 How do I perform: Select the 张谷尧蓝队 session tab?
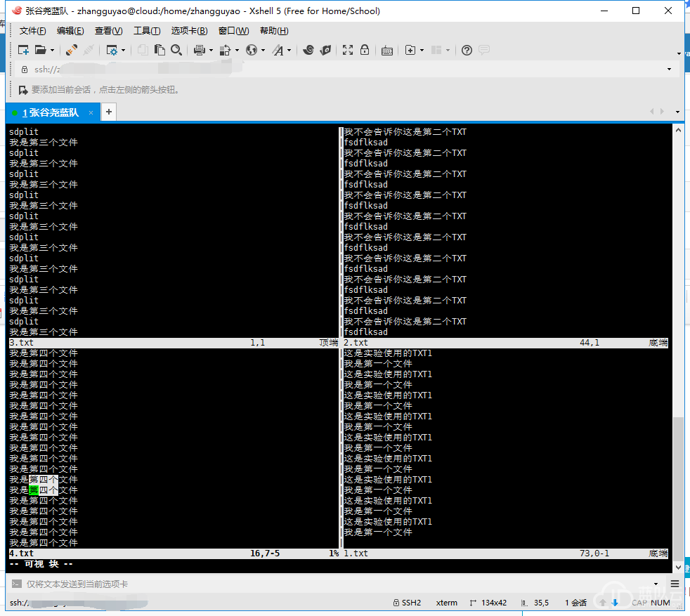click(x=53, y=112)
